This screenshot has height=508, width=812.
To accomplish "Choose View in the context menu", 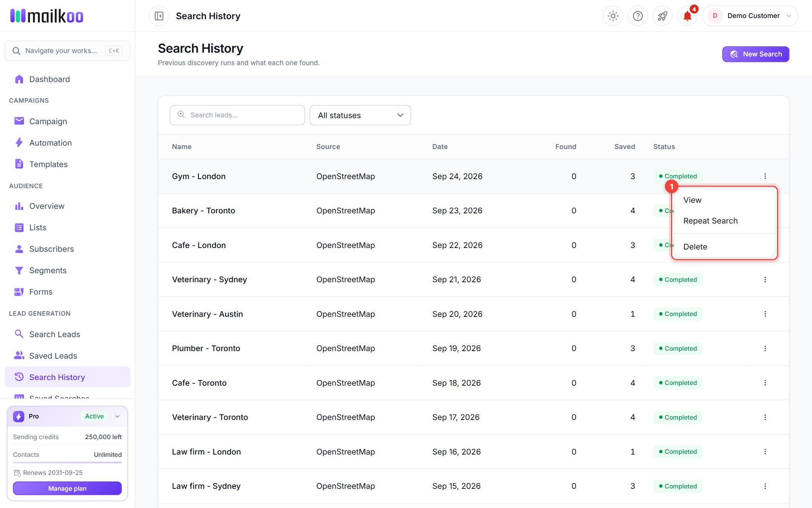I will coord(725,200).
